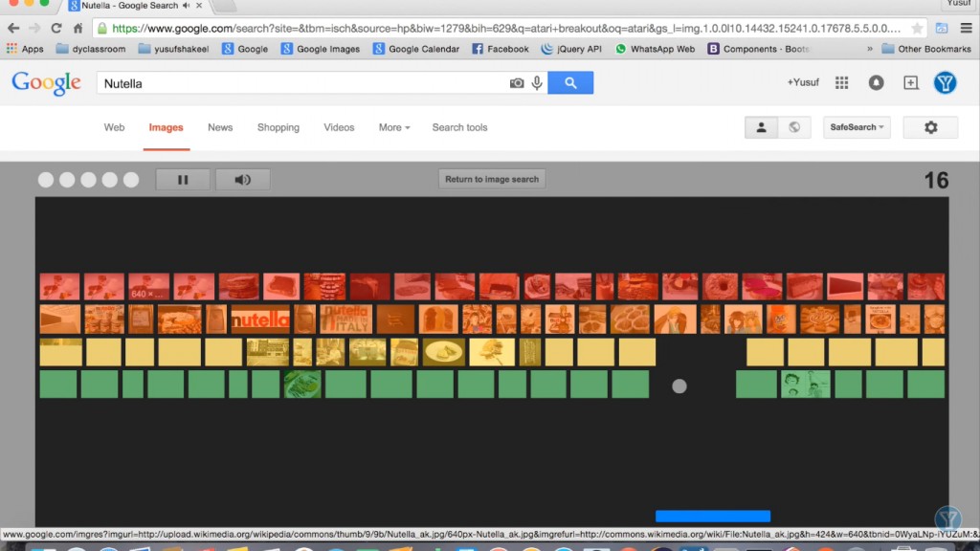This screenshot has height=551, width=980.
Task: Start voice search with the microphone icon
Action: 537,83
